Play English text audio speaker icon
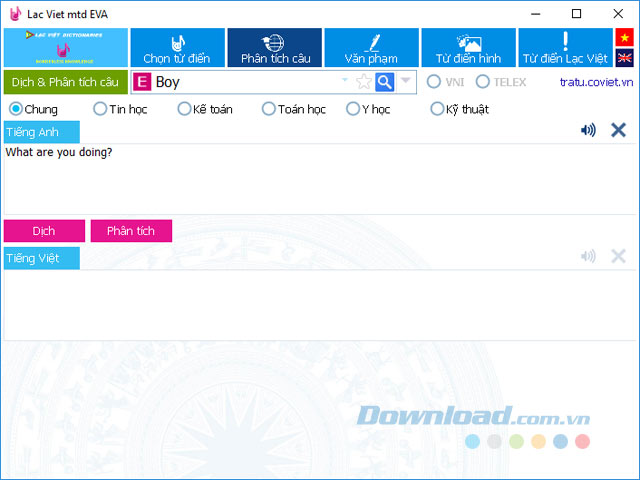Screen dimensions: 640x480 pos(588,130)
